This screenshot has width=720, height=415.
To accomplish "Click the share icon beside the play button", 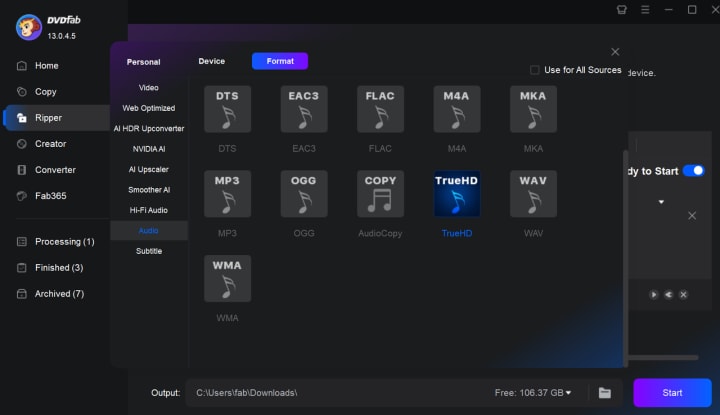I will (x=669, y=295).
